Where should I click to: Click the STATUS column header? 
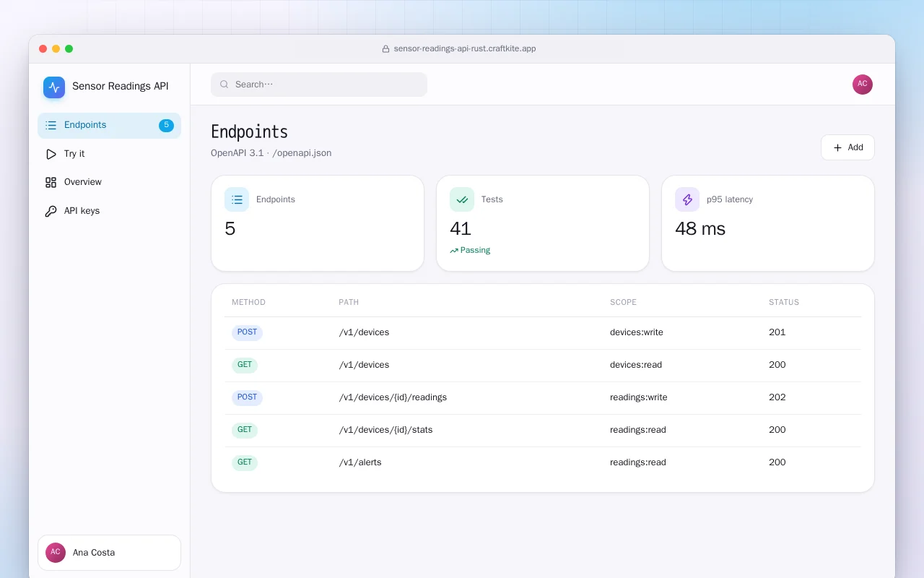[x=784, y=302]
